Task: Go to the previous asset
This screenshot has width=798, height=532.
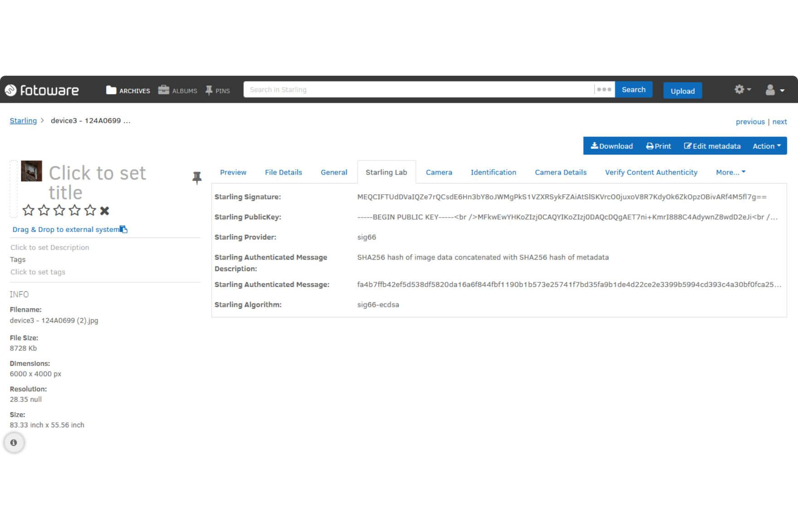Action: point(750,121)
